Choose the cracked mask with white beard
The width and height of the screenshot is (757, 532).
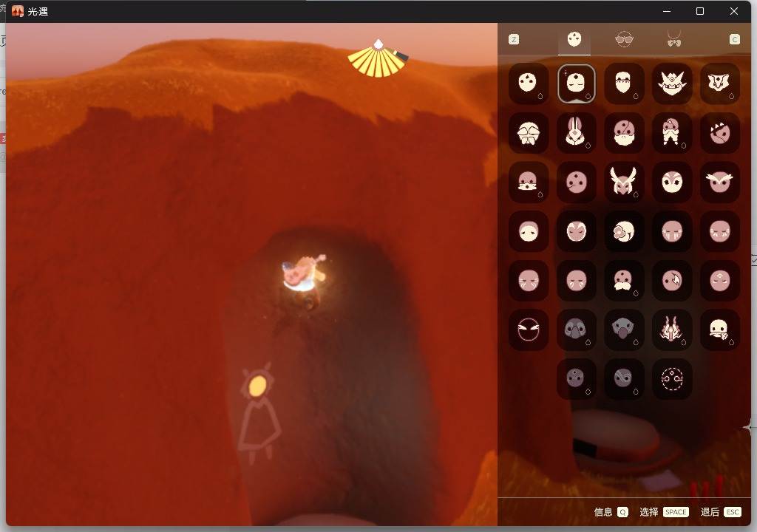pyautogui.click(x=624, y=133)
